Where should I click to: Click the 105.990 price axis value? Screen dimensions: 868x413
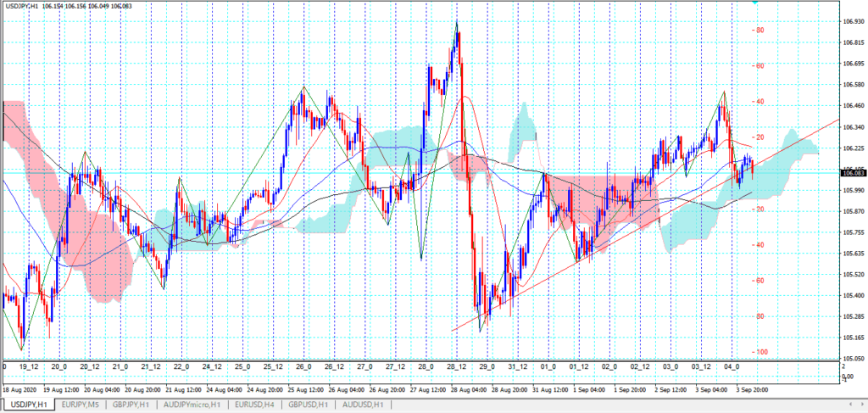[x=853, y=191]
